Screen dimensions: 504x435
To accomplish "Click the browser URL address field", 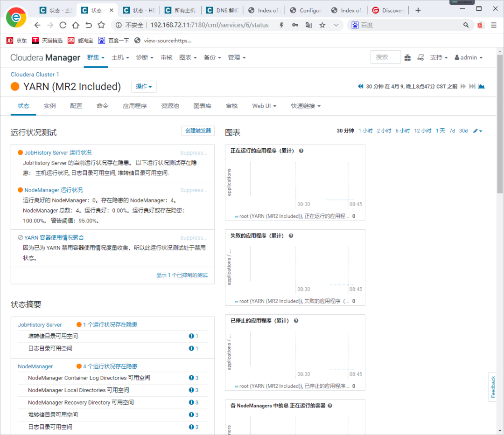I will click(x=210, y=25).
